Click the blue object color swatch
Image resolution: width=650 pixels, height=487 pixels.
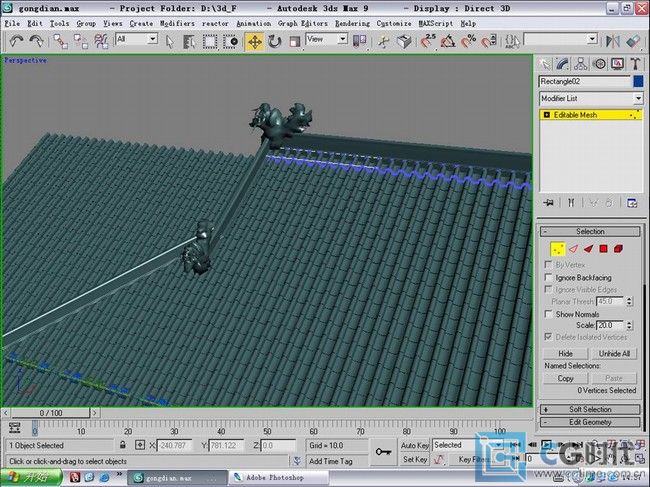(638, 81)
